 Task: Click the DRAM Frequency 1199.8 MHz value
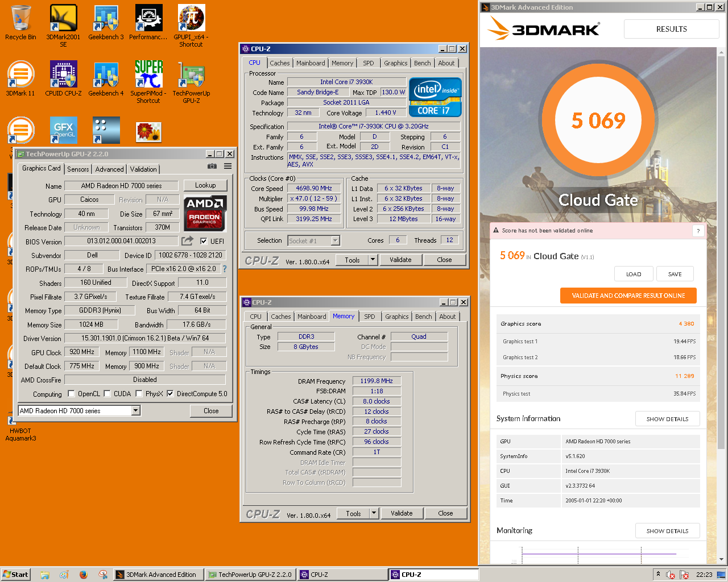click(377, 381)
